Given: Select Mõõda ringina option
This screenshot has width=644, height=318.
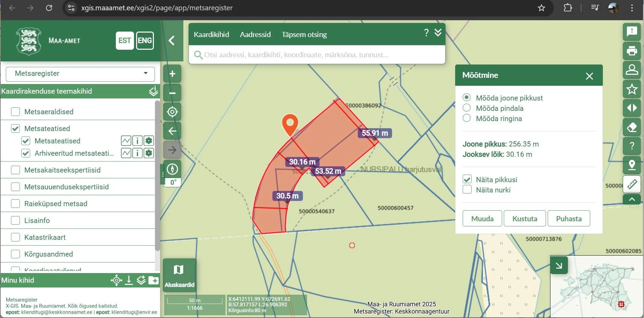Looking at the screenshot, I should tap(466, 118).
